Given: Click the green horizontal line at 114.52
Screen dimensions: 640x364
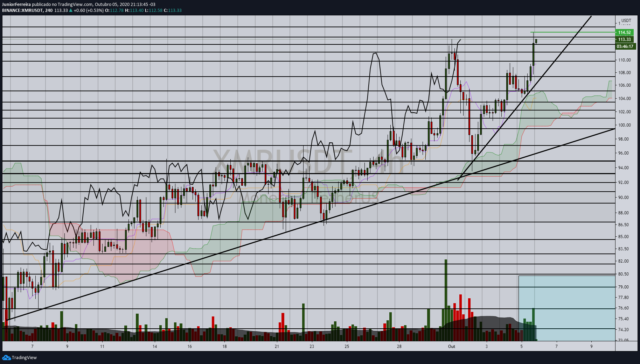Looking at the screenshot, I should 573,32.
